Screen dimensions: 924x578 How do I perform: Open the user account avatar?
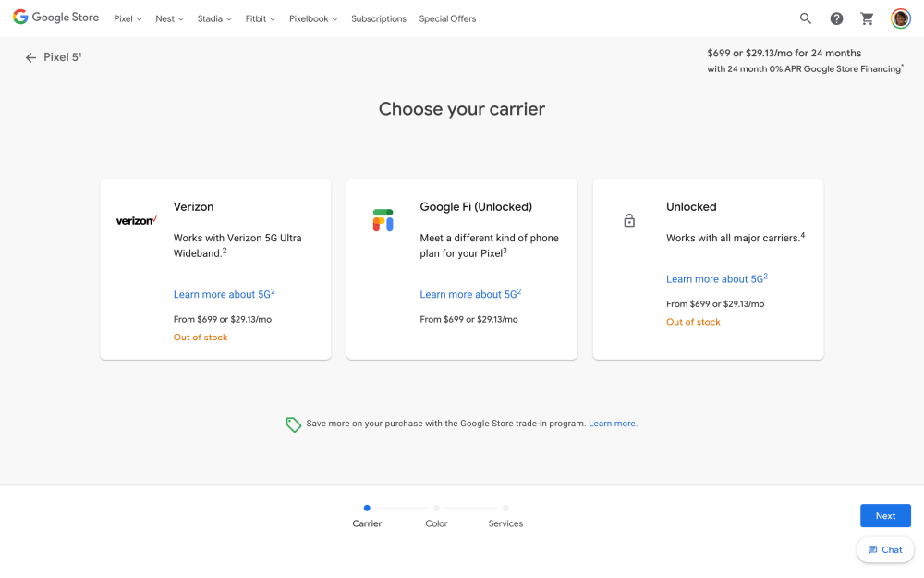point(900,18)
